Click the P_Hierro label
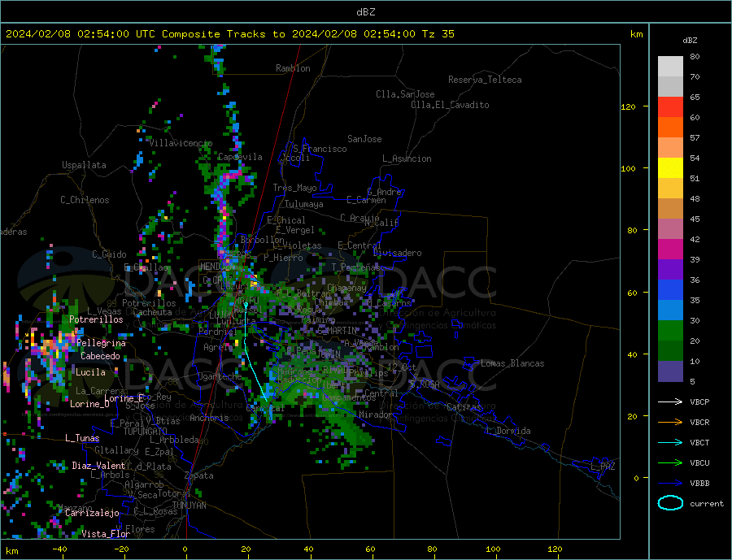Viewport: 732px width, 560px height. [283, 258]
